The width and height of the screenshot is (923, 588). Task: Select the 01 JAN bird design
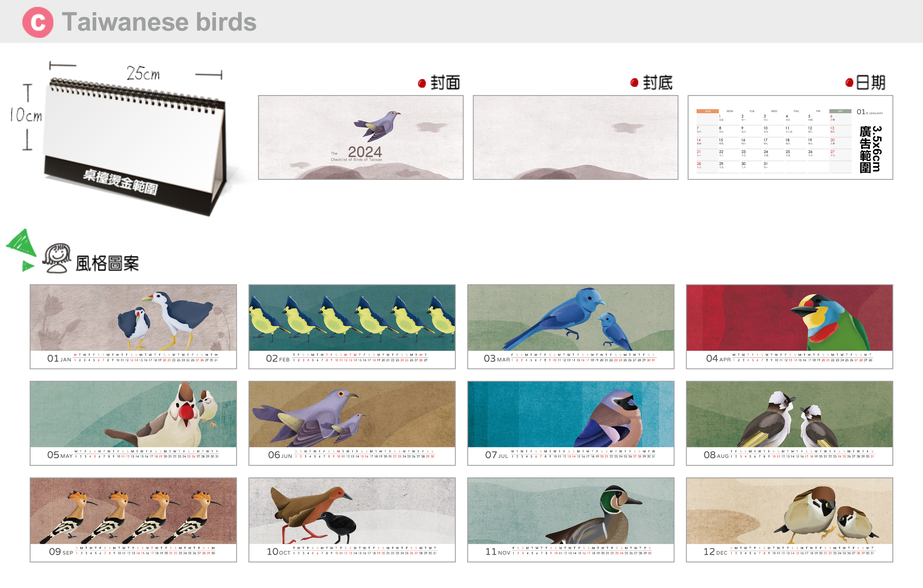coord(133,326)
